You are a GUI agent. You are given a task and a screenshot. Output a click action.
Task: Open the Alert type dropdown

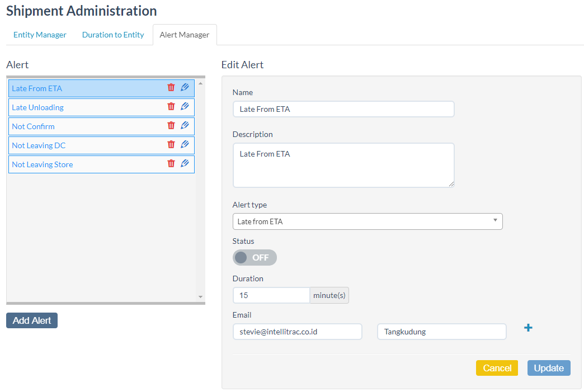(x=367, y=221)
